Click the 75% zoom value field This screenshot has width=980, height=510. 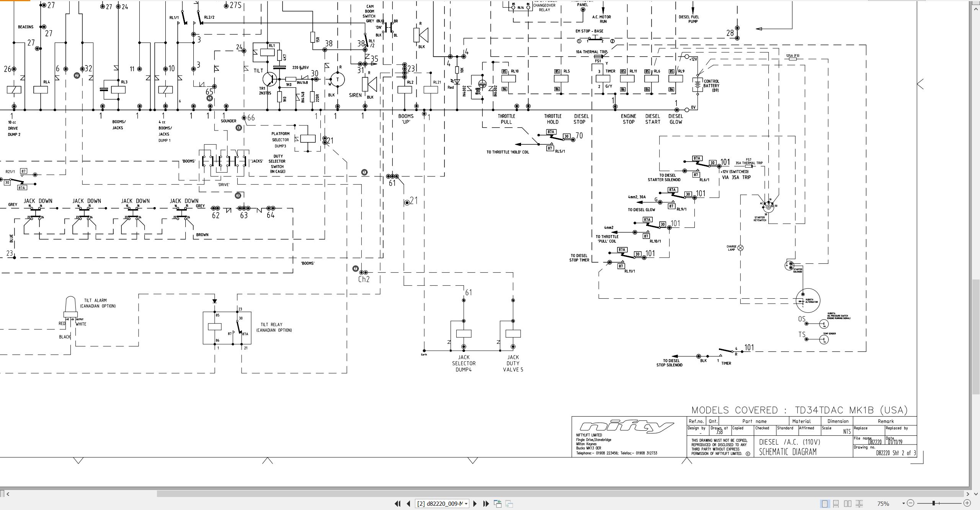[884, 503]
